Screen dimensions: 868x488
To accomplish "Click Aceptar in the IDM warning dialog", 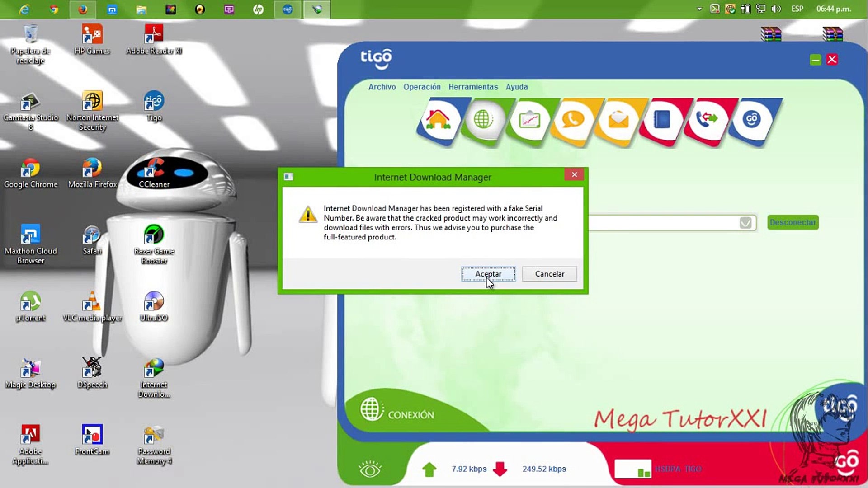I will pos(488,274).
